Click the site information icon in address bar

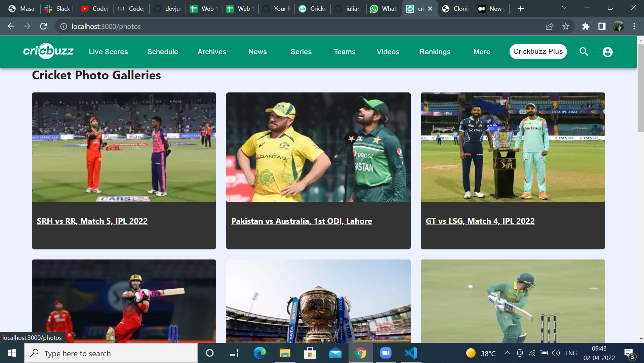click(63, 26)
